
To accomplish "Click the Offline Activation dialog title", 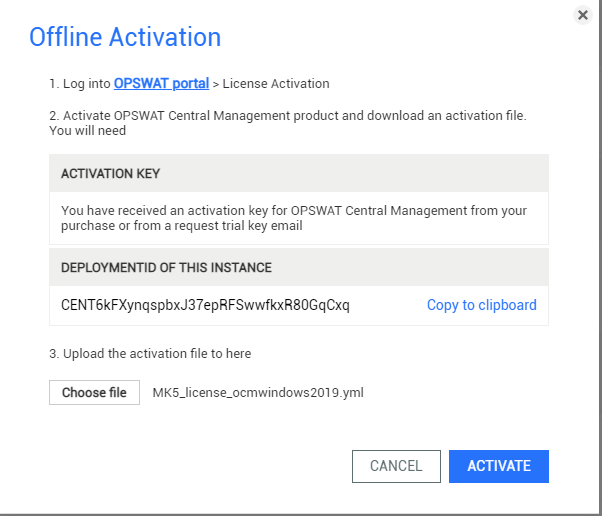I will [x=125, y=37].
